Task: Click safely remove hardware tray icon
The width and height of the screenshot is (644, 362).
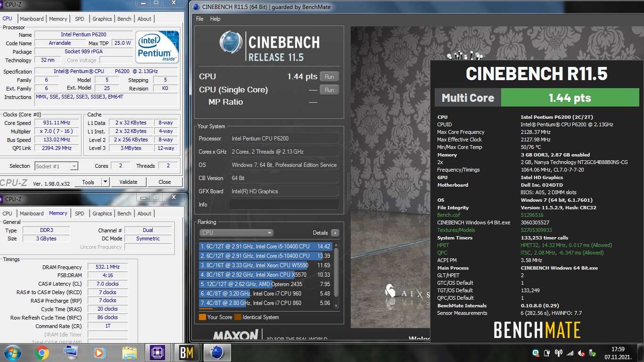Action: [594, 353]
